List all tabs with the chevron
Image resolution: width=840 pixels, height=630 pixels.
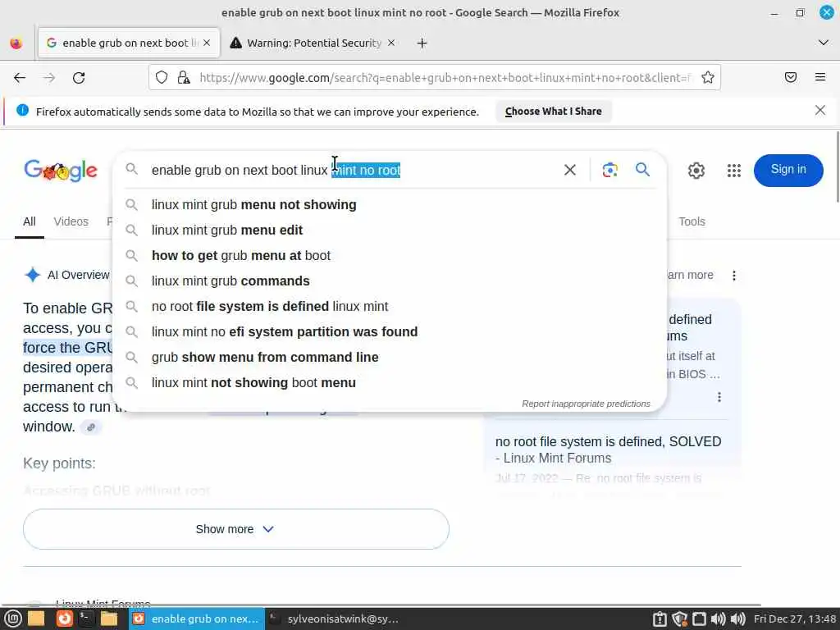coord(823,43)
